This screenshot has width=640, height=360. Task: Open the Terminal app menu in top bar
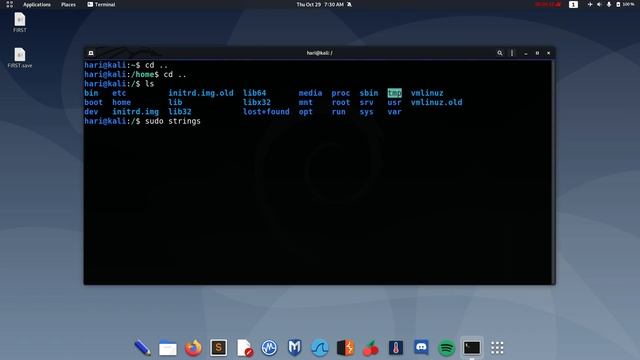101,4
